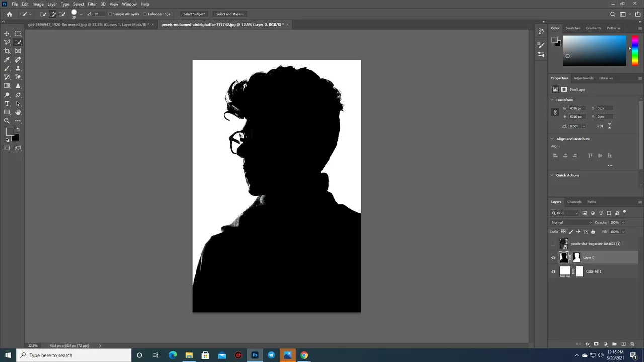
Task: Toggle filter for pixel layers
Action: pyautogui.click(x=584, y=213)
